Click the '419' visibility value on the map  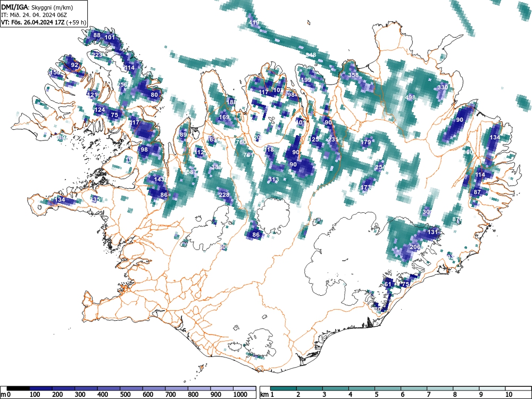coord(254,23)
